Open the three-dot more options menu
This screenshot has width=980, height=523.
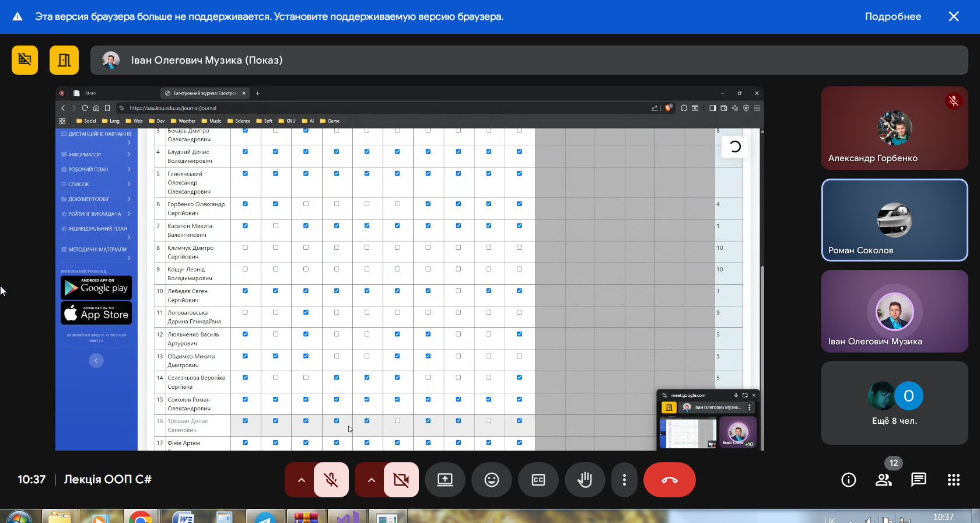click(624, 480)
